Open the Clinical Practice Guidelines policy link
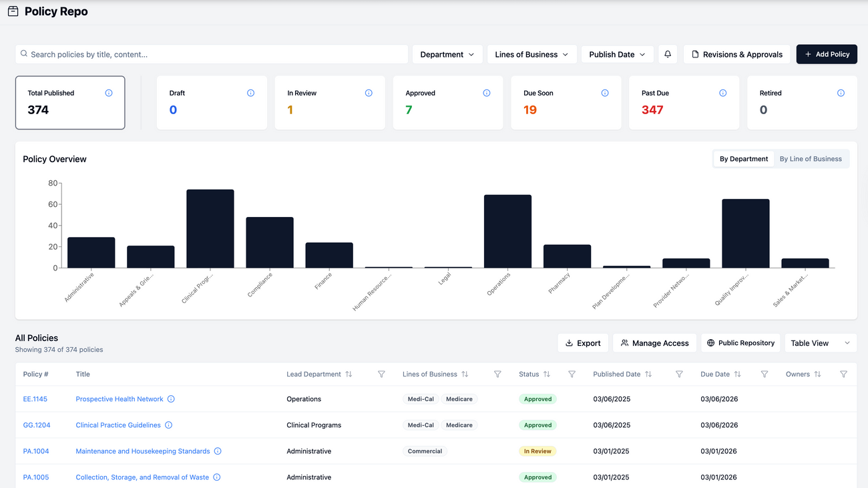 point(118,425)
